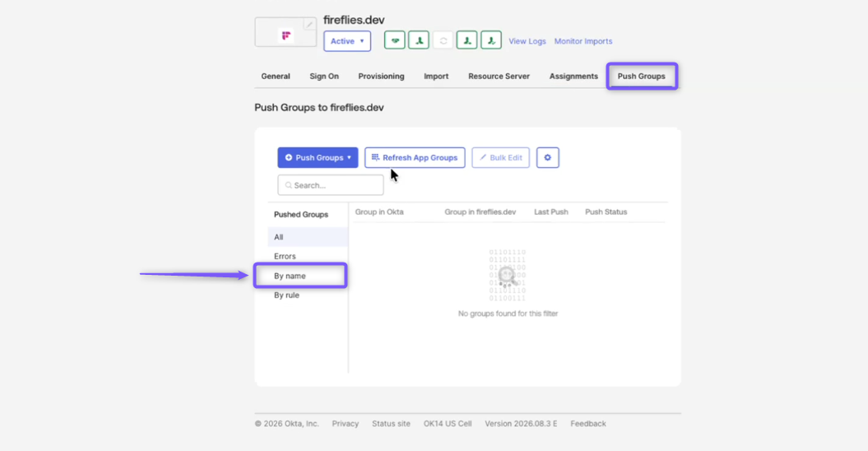
Task: Click the greyed-out sync arrows icon
Action: point(443,40)
